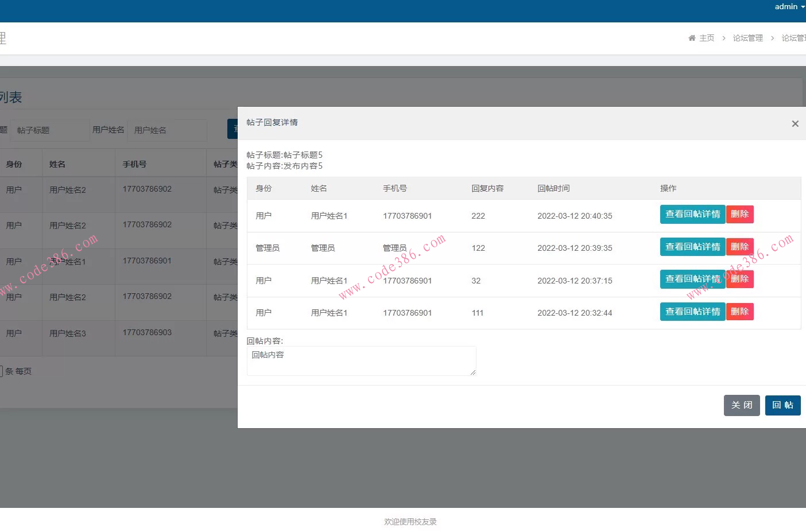Click the 回帖内容 text area

pos(361,361)
